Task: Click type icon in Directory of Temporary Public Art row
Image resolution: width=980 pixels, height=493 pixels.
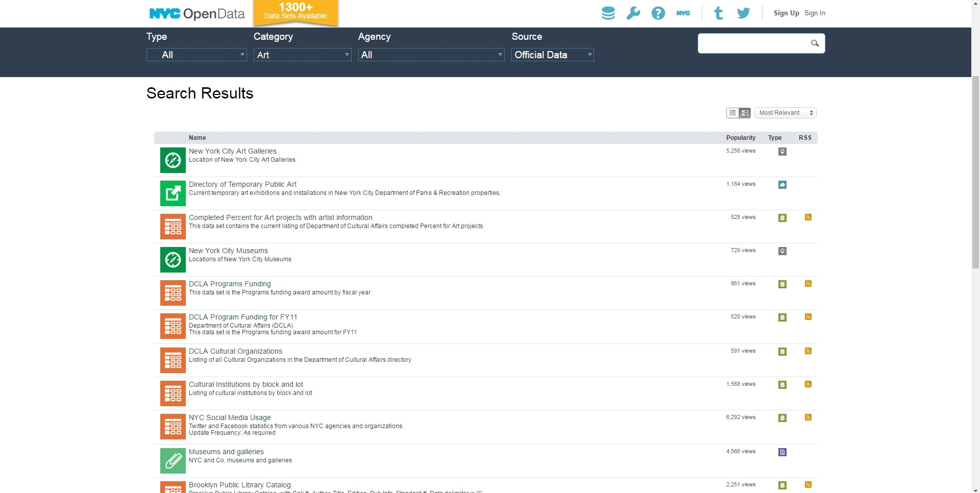Action: tap(782, 185)
